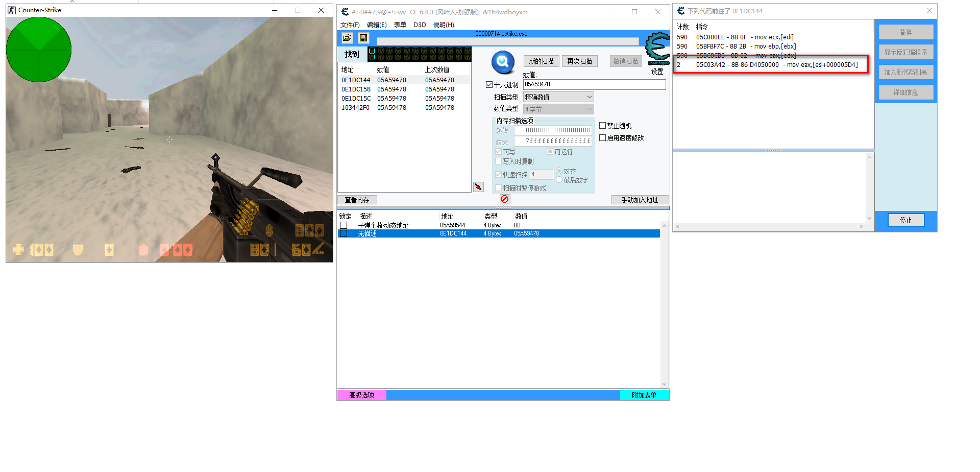
Task: Select instruction mov ecx,[edi] row
Action: click(x=773, y=37)
